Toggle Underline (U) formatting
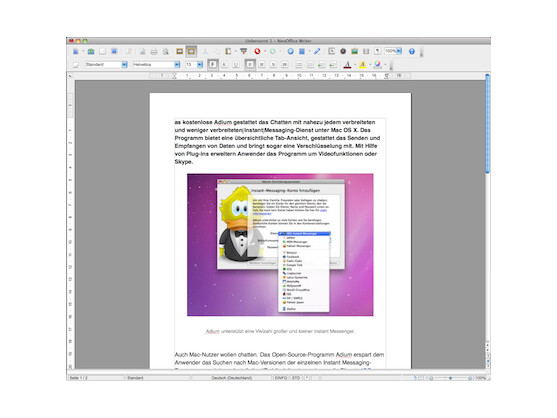557x418 pixels. (236, 65)
